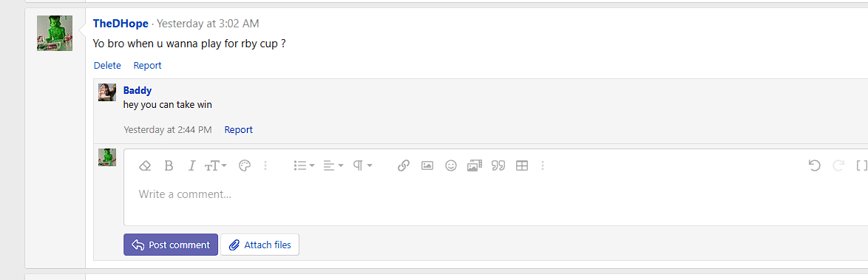Insert a quote block
This screenshot has width=868, height=280.
[499, 165]
